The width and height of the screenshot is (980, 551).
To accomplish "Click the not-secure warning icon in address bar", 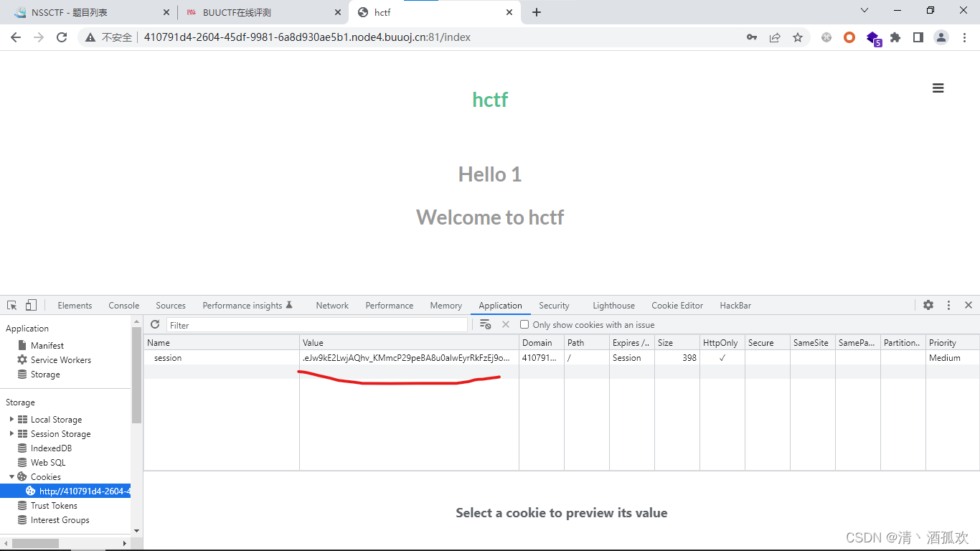I will coord(90,37).
